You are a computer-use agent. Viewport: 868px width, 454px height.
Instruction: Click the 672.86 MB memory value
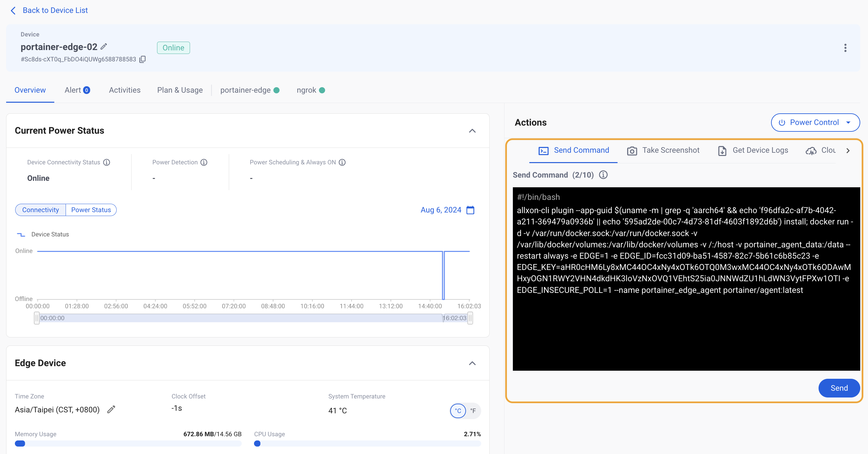(198, 434)
